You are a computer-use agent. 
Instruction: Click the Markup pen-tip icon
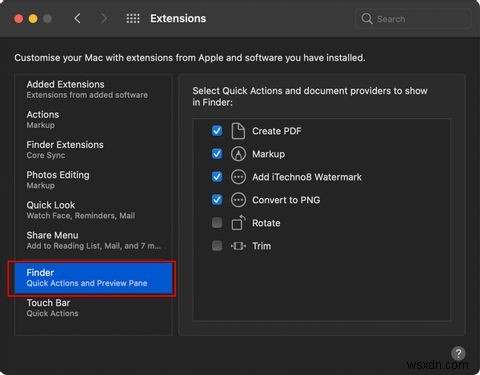tap(238, 154)
